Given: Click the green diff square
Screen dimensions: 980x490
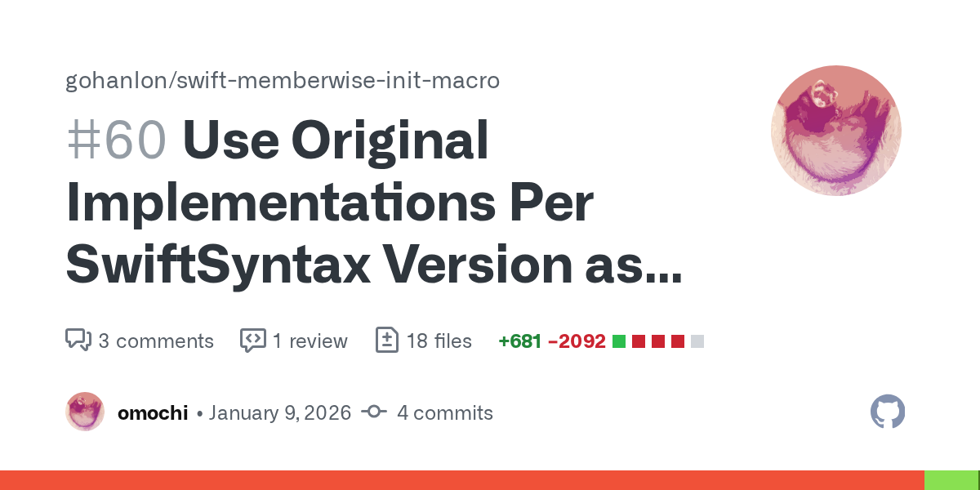Looking at the screenshot, I should (619, 341).
